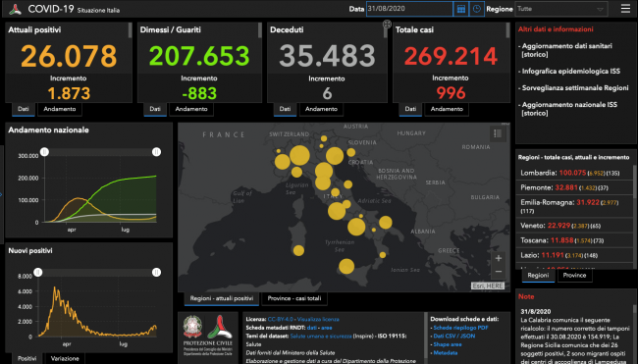Click the clock time icon next to date
The image size is (638, 364).
pos(476,9)
